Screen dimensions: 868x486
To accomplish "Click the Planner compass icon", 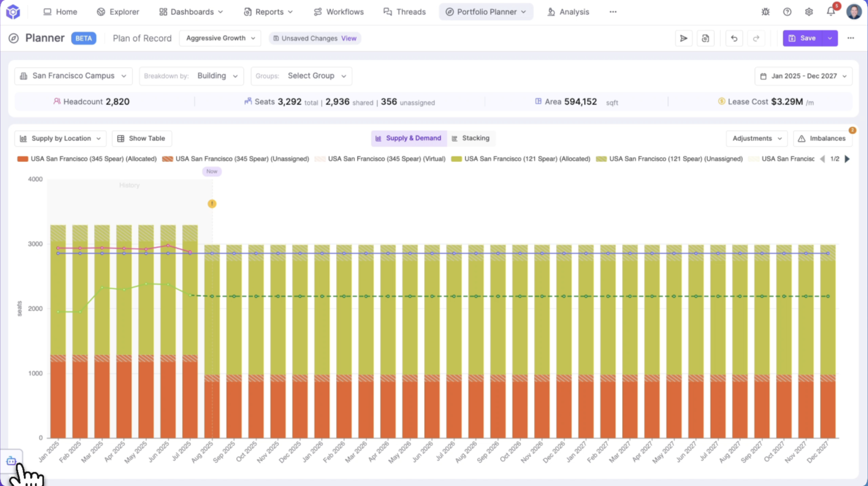I will click(x=14, y=38).
